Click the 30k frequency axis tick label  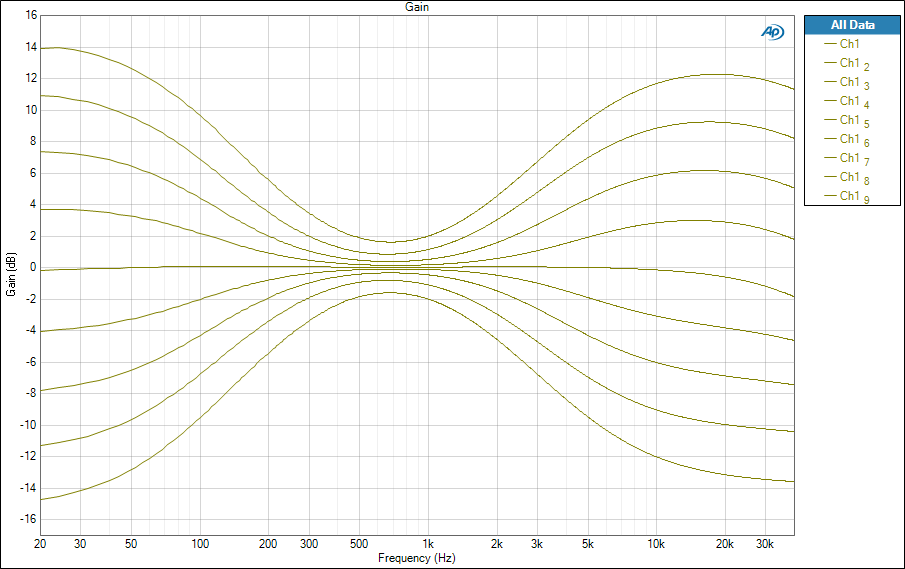click(765, 544)
